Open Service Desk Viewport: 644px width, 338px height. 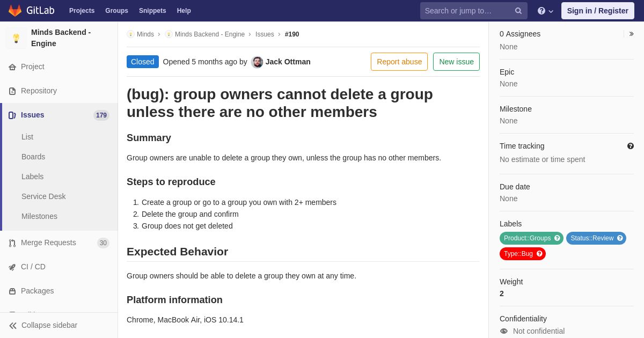pyautogui.click(x=43, y=196)
